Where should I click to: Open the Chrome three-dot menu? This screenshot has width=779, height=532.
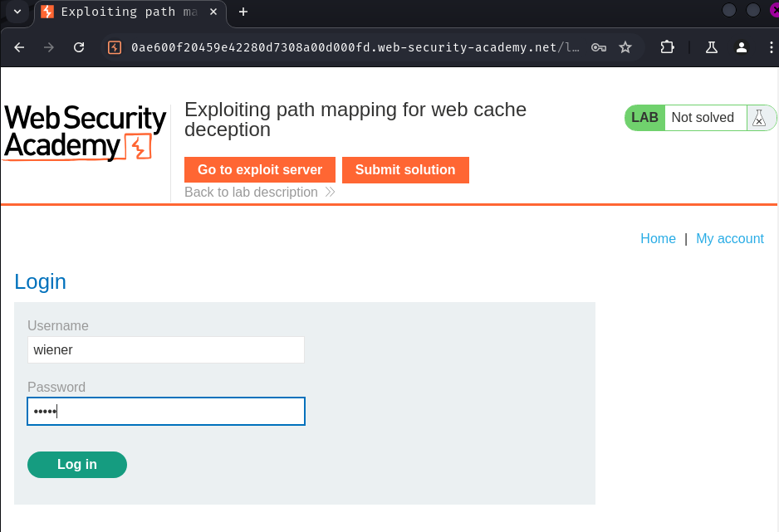click(771, 47)
